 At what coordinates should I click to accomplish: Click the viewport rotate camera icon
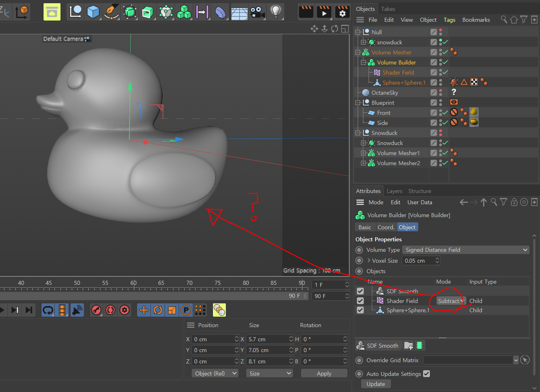(335, 29)
